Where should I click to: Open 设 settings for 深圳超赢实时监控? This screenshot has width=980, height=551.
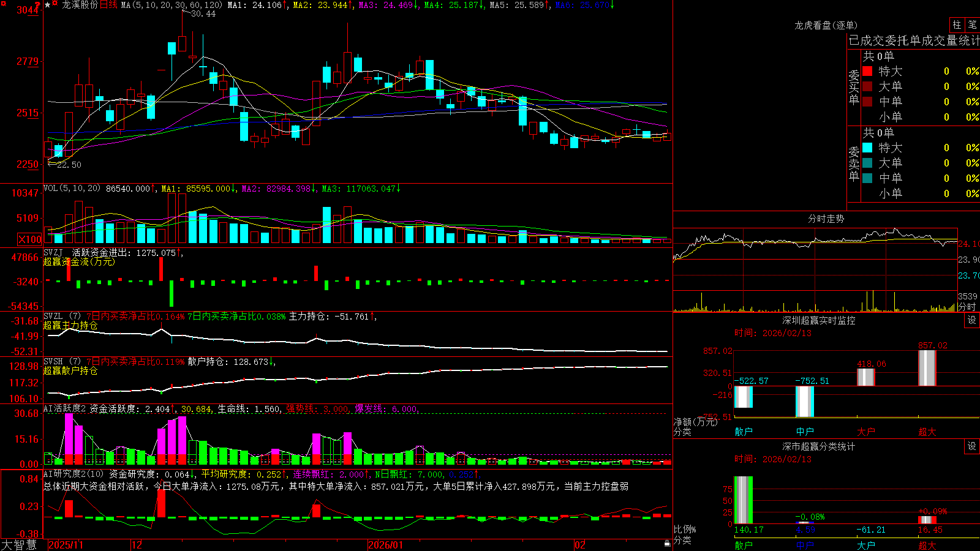972,320
